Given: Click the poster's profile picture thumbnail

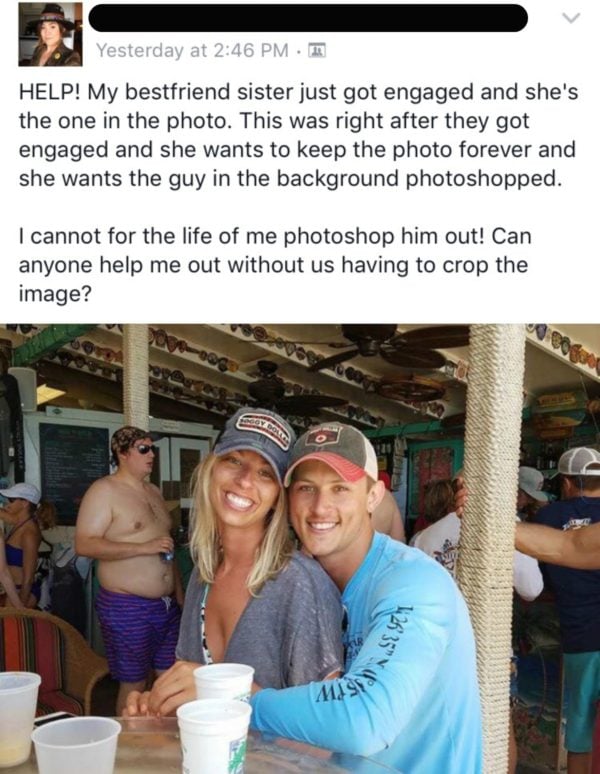Looking at the screenshot, I should click(50, 34).
